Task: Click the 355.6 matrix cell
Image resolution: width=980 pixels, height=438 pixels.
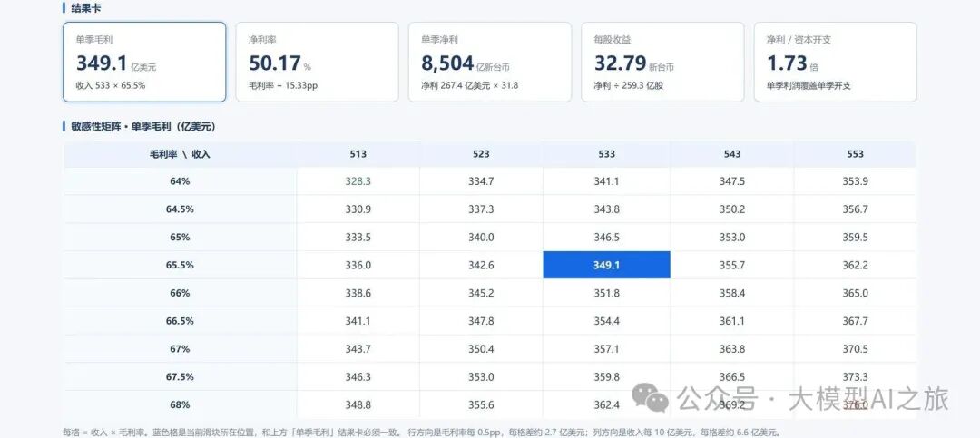Action: point(481,404)
